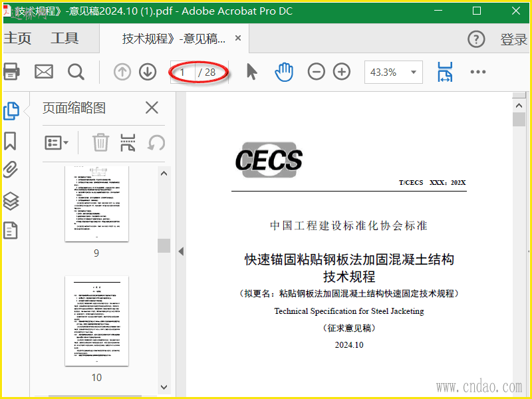Click the 技术规程 title line on the page
The image size is (532, 399).
pyautogui.click(x=349, y=277)
